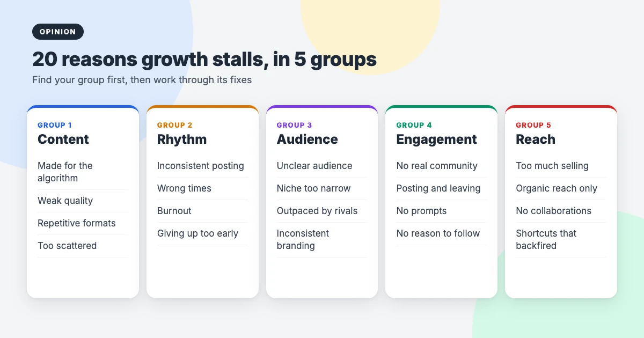
Task: Select 'Too much selling' item
Action: 561,166
